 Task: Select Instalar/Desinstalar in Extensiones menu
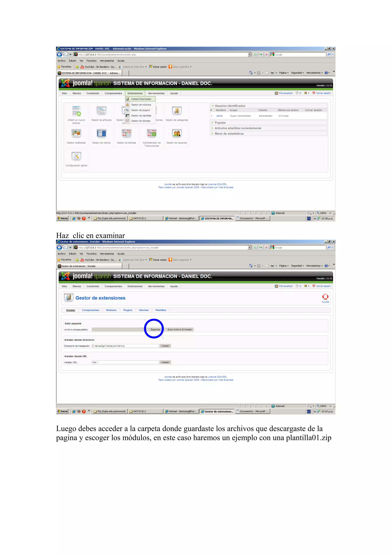coord(140,99)
